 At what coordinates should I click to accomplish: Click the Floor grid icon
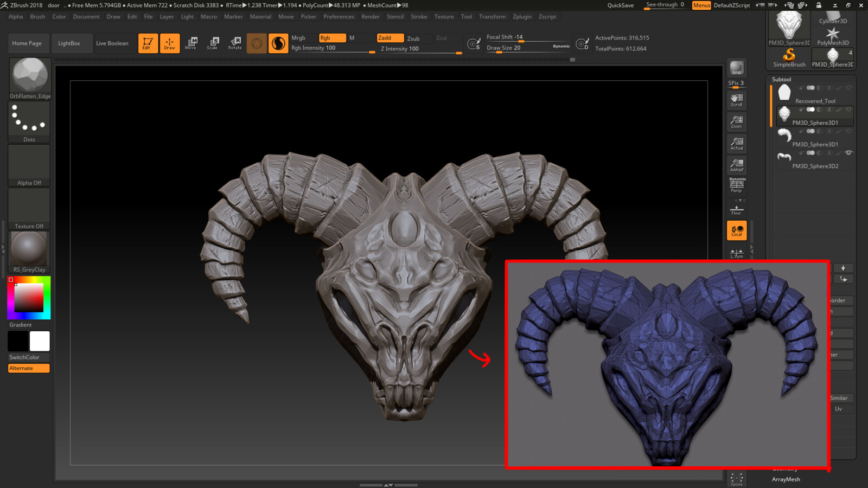[736, 209]
